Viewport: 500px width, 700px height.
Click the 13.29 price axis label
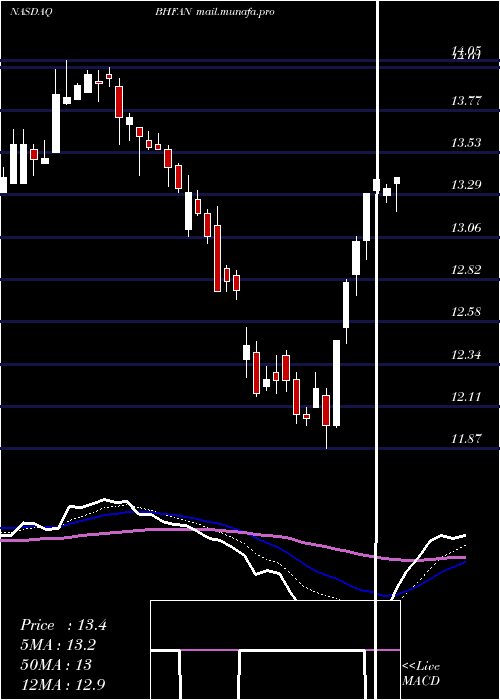[466, 185]
